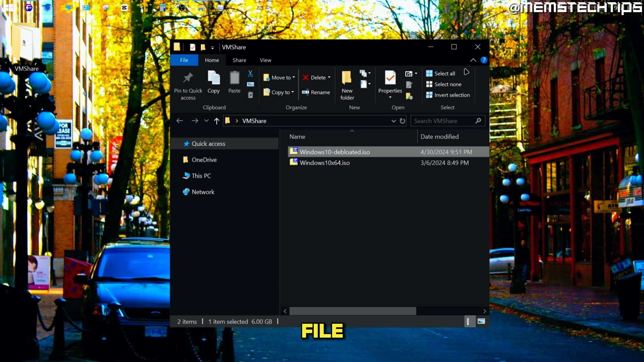Expand the address bar history dropdown

coord(393,121)
